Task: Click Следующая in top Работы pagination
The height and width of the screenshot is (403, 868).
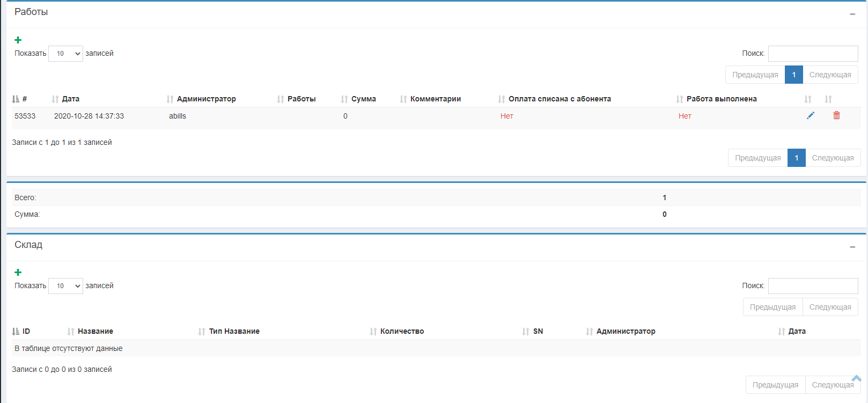Action: (x=830, y=75)
